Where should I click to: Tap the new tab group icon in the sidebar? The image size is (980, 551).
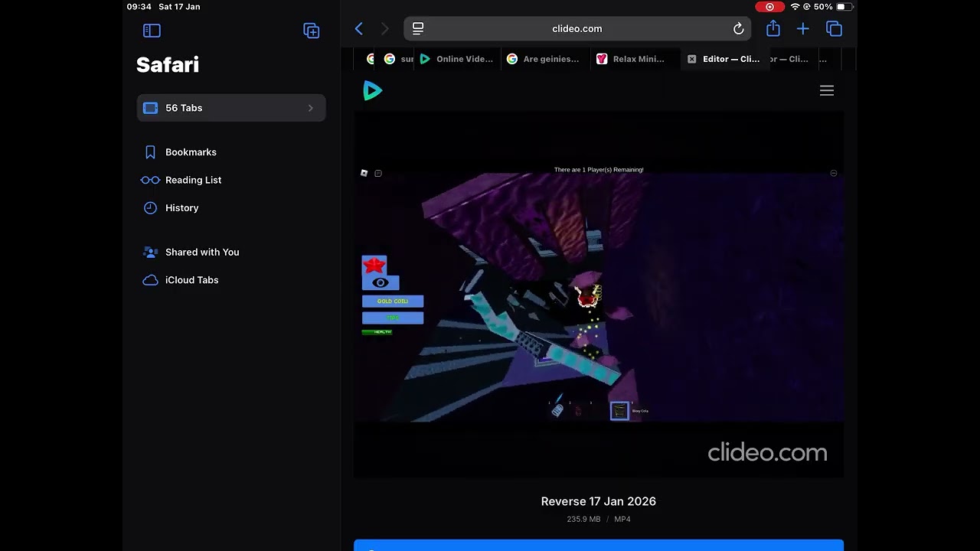(311, 31)
